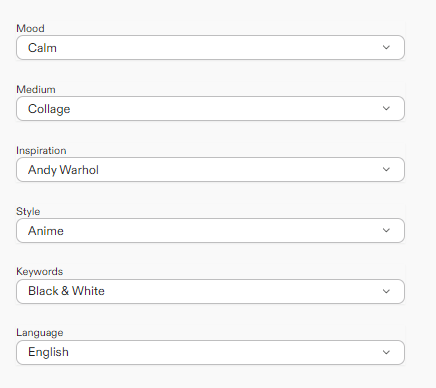The image size is (436, 388).
Task: Select the Black & White value text
Action: pyautogui.click(x=66, y=291)
